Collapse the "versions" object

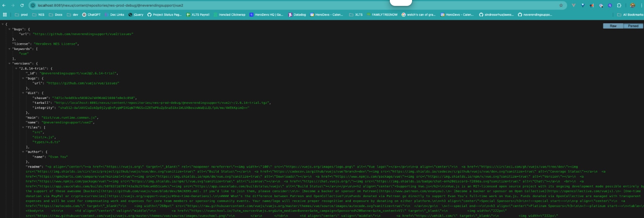point(9,64)
